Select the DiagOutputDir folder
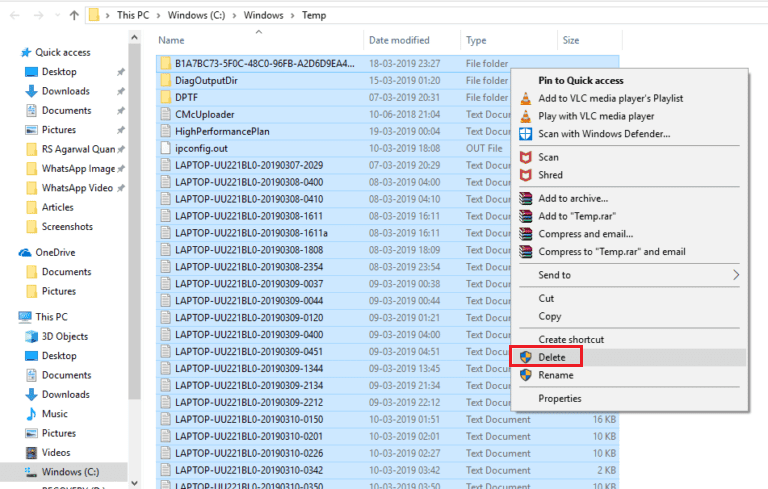Viewport: 768px width, 489px height. tap(206, 81)
